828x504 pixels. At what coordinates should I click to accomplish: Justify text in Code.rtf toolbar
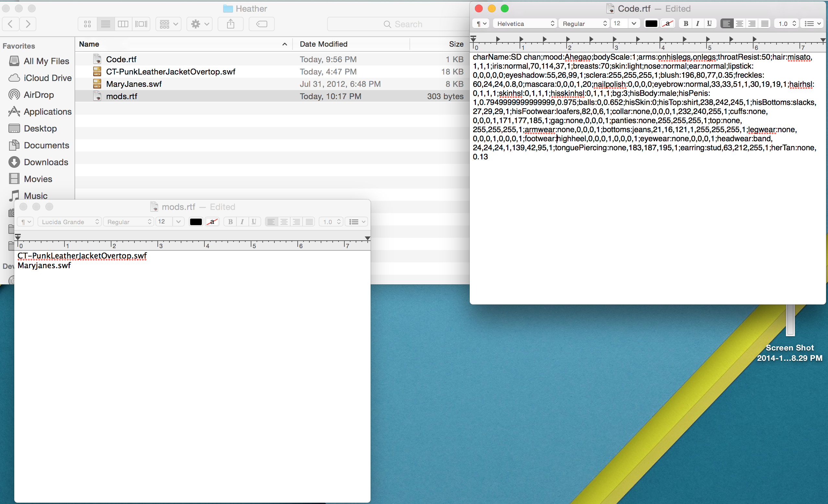click(x=765, y=24)
